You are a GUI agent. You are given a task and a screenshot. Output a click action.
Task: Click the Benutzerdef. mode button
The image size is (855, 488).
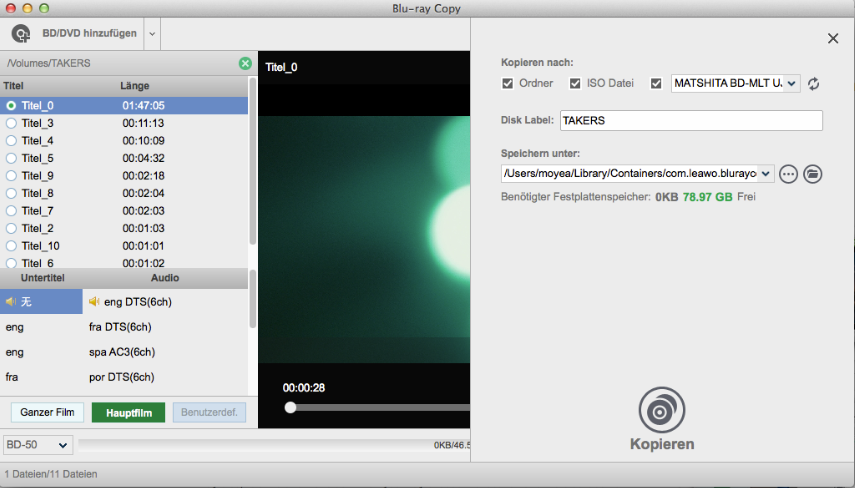tap(209, 412)
